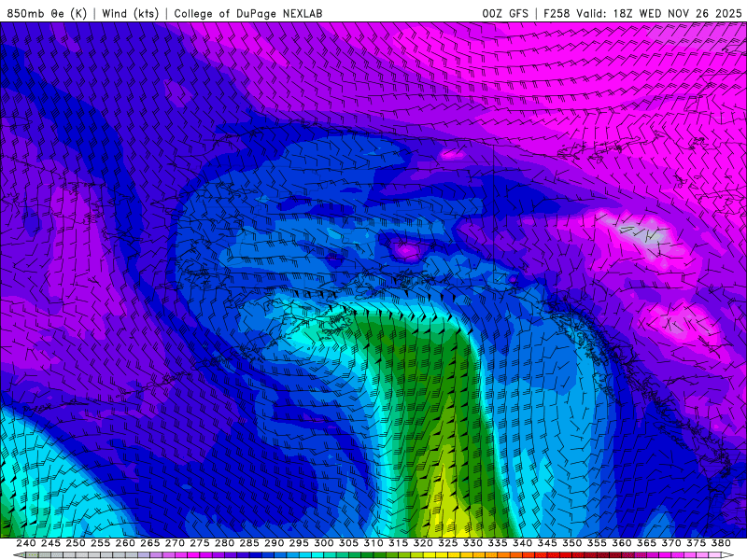Click the 320 value on color scale
The image size is (747, 560).
tap(423, 543)
